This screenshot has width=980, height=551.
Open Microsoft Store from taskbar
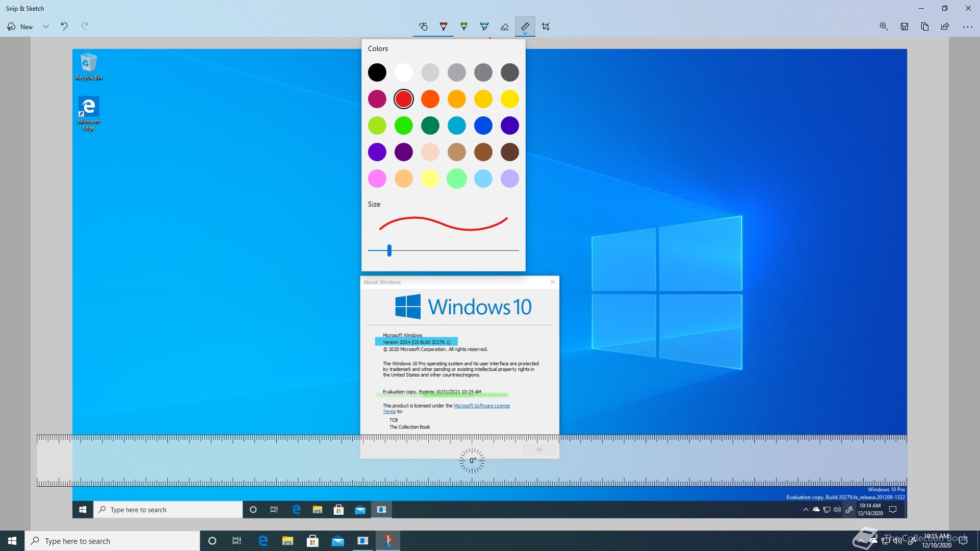313,541
